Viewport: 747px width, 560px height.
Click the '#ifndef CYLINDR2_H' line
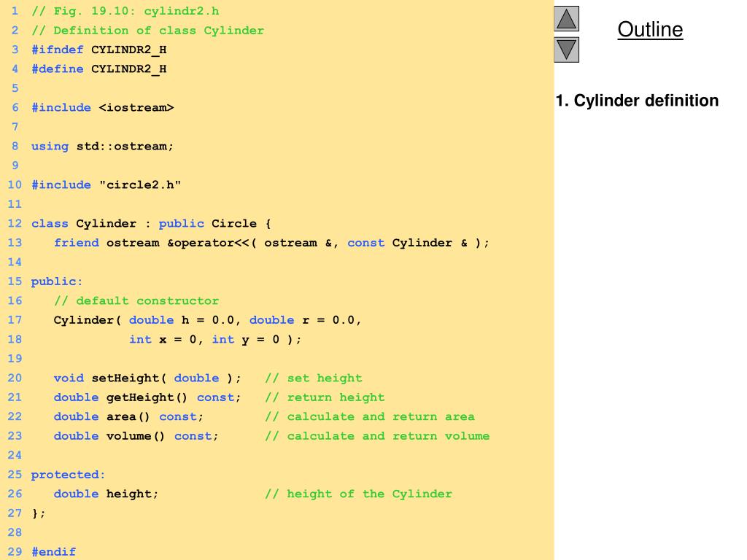pyautogui.click(x=99, y=50)
